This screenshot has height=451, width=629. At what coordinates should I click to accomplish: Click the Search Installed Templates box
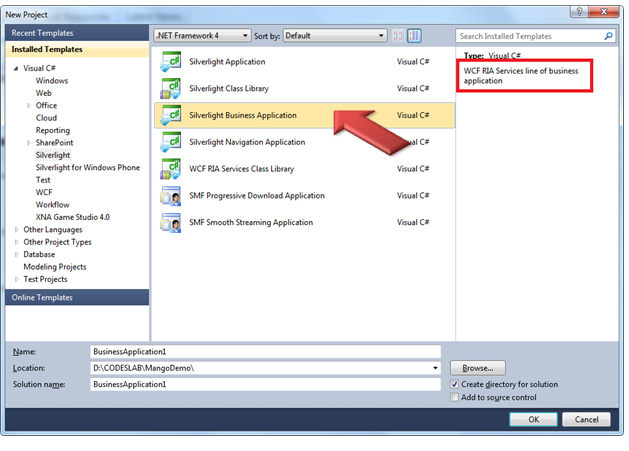pyautogui.click(x=530, y=35)
